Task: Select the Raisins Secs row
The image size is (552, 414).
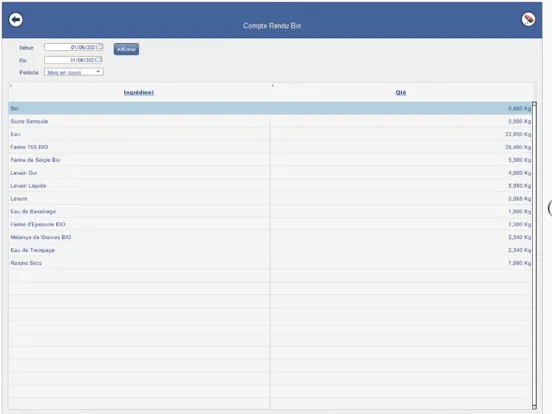Action: (x=270, y=263)
